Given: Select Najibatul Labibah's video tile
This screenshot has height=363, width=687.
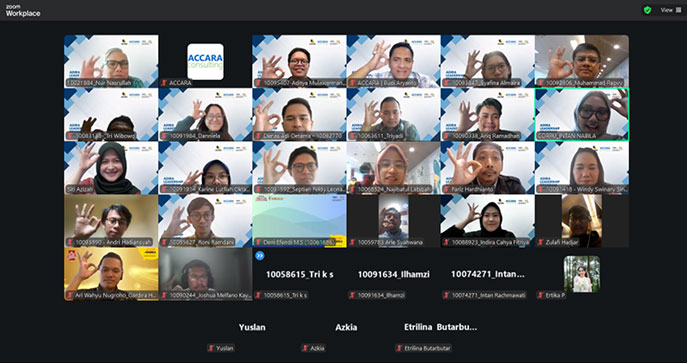Looking at the screenshot, I should click(x=393, y=168).
